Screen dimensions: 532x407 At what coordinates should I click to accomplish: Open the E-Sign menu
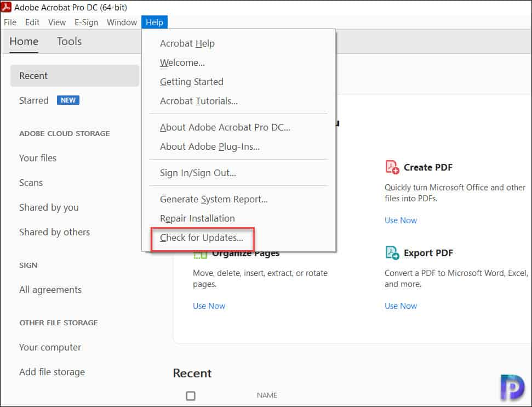pos(86,22)
